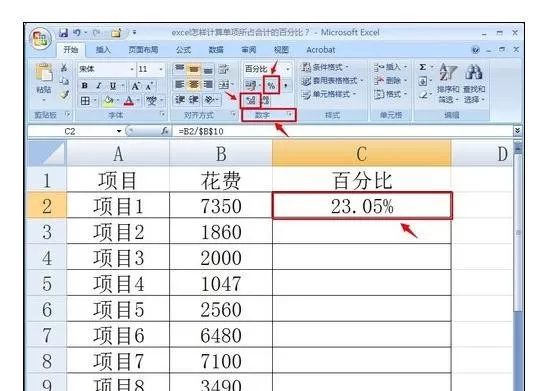
Task: Click the fx insert function icon
Action: point(164,131)
